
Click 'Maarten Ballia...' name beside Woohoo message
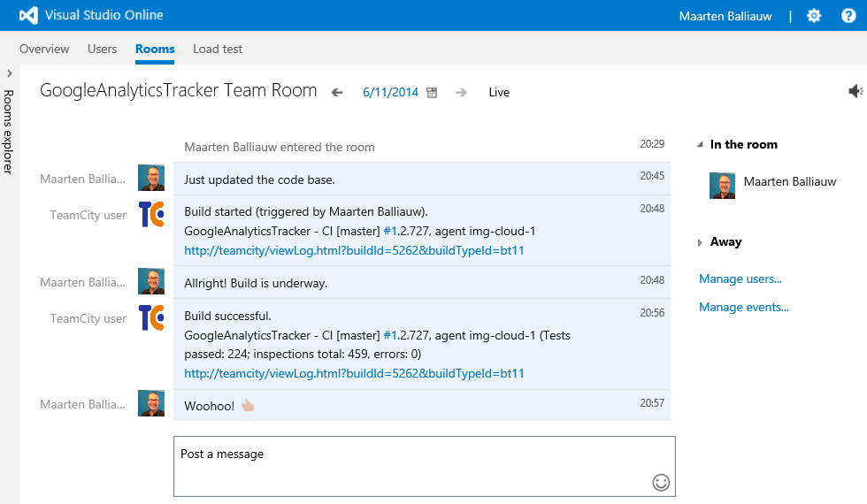[82, 405]
